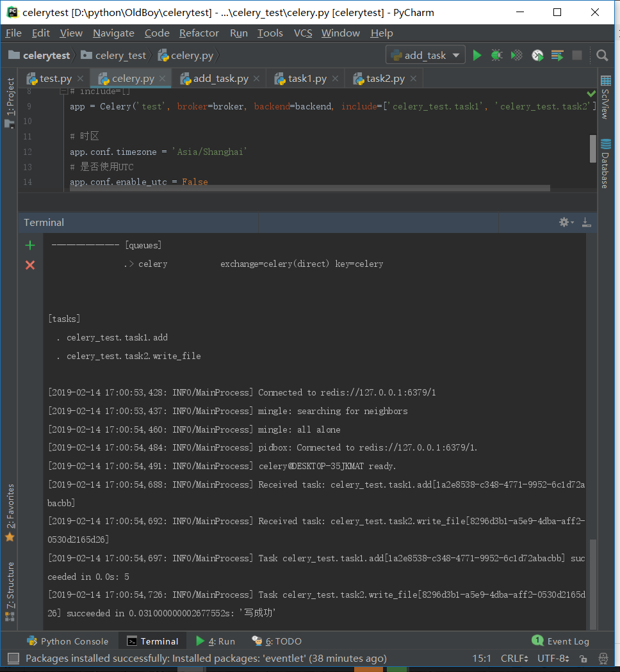Open the 7: Structure tool window

10,591
